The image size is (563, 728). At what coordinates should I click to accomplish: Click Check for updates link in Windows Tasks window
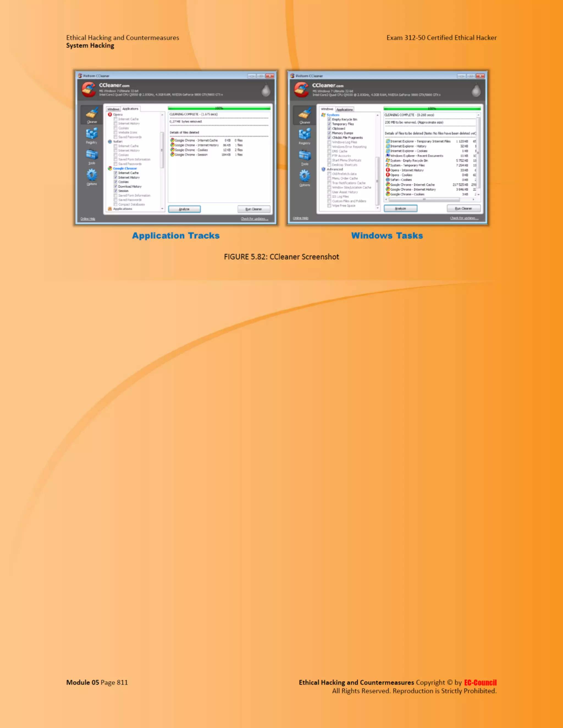(464, 218)
